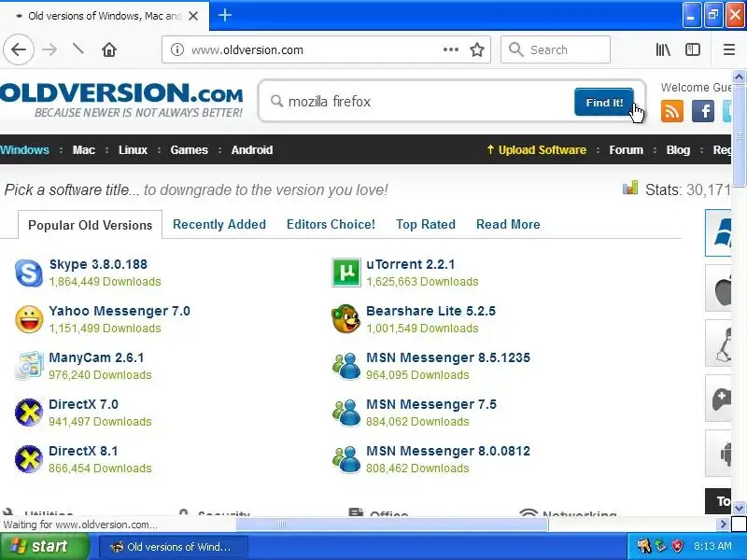This screenshot has height=560, width=747.
Task: Click the Yahoo Messenger smiley icon
Action: tap(29, 319)
